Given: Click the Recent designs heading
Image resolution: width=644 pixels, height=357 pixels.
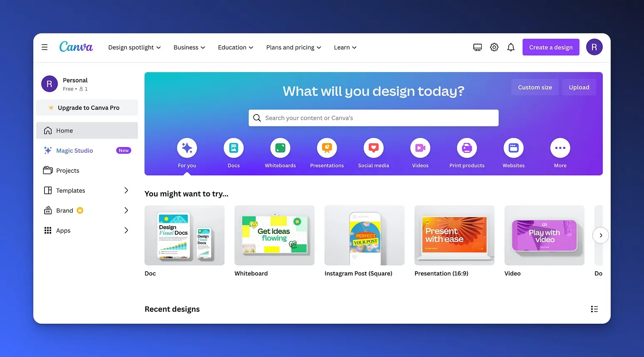Looking at the screenshot, I should click(x=172, y=309).
